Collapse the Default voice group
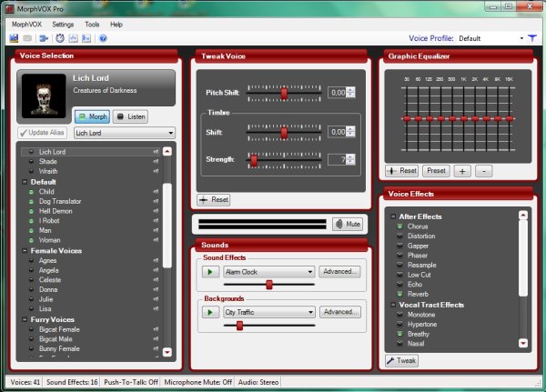546x392 pixels. coord(25,182)
